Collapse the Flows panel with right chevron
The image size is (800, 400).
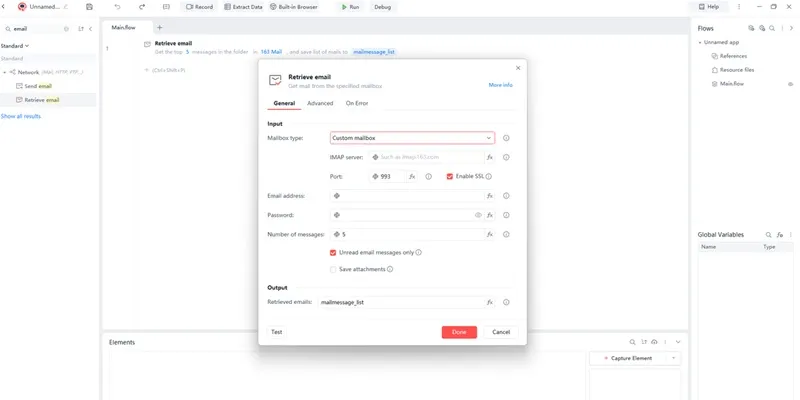click(x=791, y=29)
